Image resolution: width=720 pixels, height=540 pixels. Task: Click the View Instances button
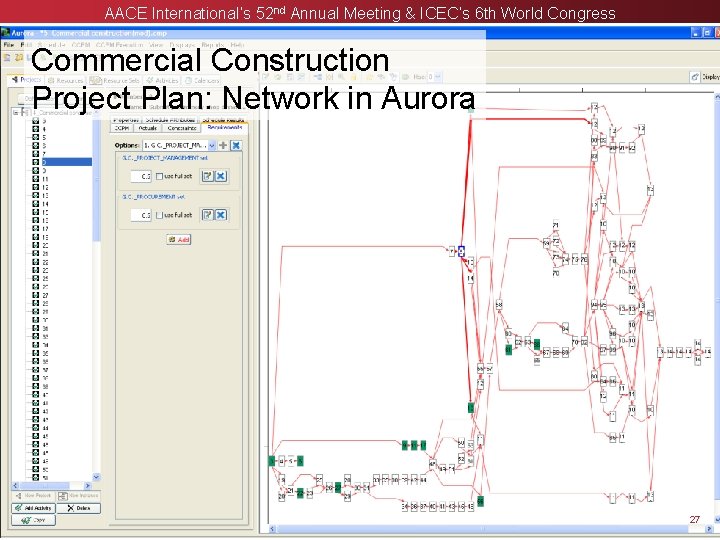(x=79, y=496)
